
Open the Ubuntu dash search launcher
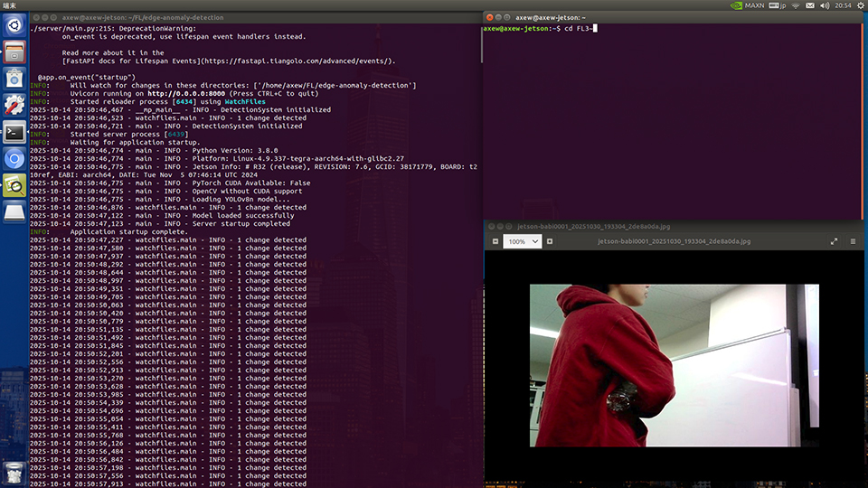14,26
